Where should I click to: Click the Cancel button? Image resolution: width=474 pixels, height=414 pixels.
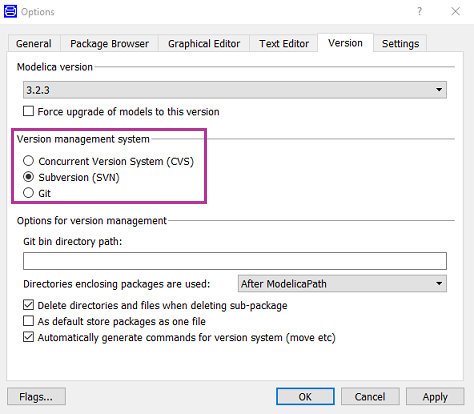(370, 397)
